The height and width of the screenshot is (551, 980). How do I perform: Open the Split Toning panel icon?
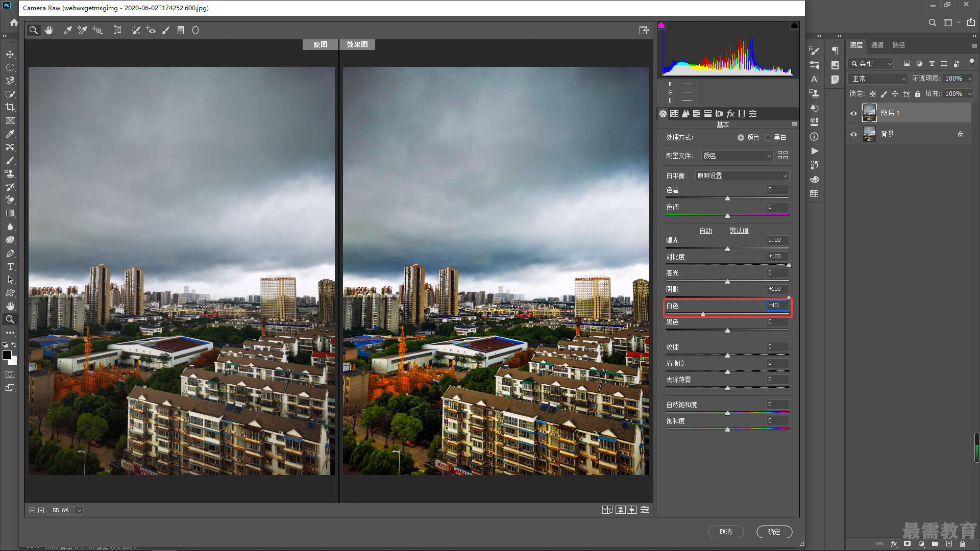click(708, 114)
